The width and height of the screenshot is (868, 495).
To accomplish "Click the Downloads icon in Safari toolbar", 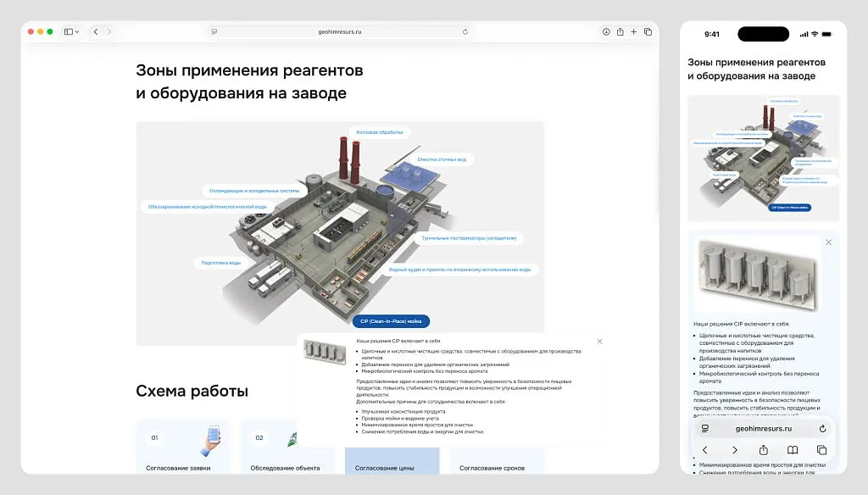I will (607, 32).
